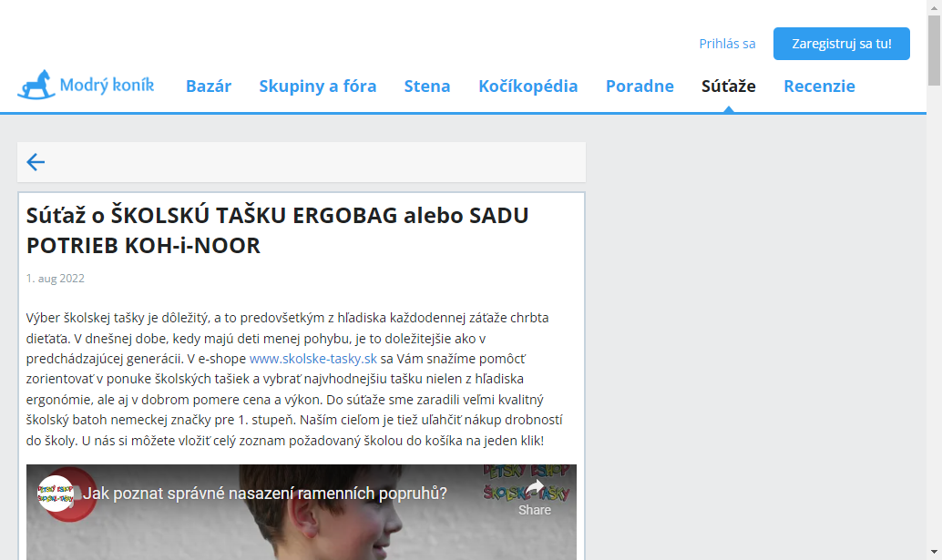942x560 pixels.
Task: Open Kočíkopédia from navigation
Action: tap(528, 86)
